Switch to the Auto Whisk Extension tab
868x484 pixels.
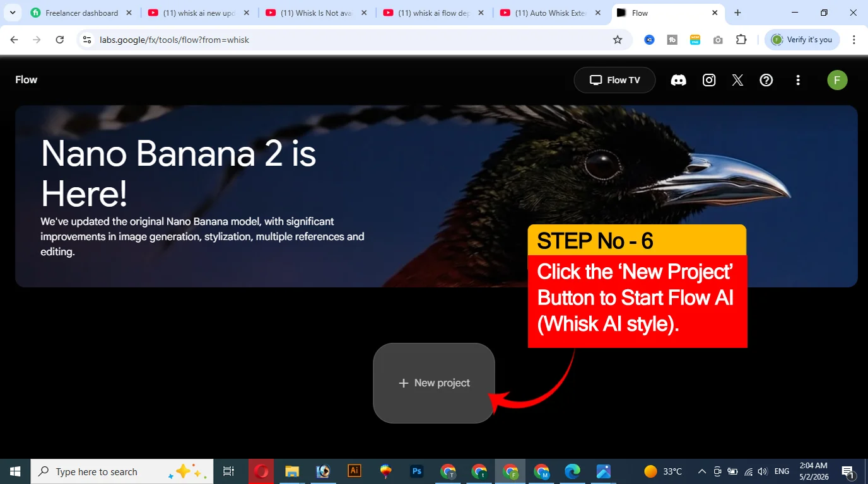(550, 13)
